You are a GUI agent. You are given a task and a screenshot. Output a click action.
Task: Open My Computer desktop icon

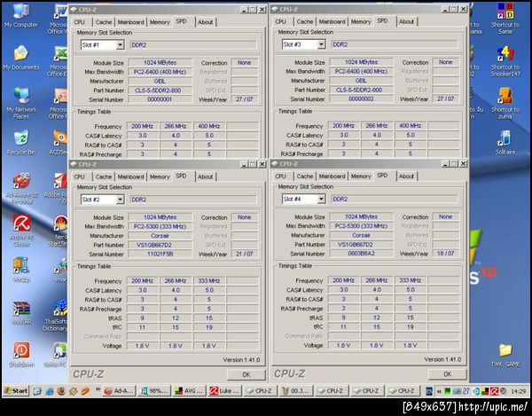20,12
